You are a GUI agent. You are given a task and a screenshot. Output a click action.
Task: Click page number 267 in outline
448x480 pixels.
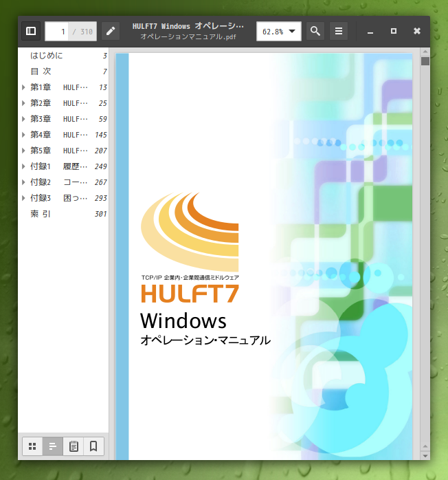point(100,182)
